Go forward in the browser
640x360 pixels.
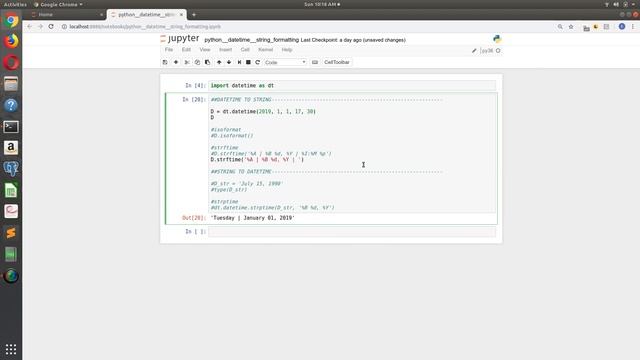click(40, 27)
